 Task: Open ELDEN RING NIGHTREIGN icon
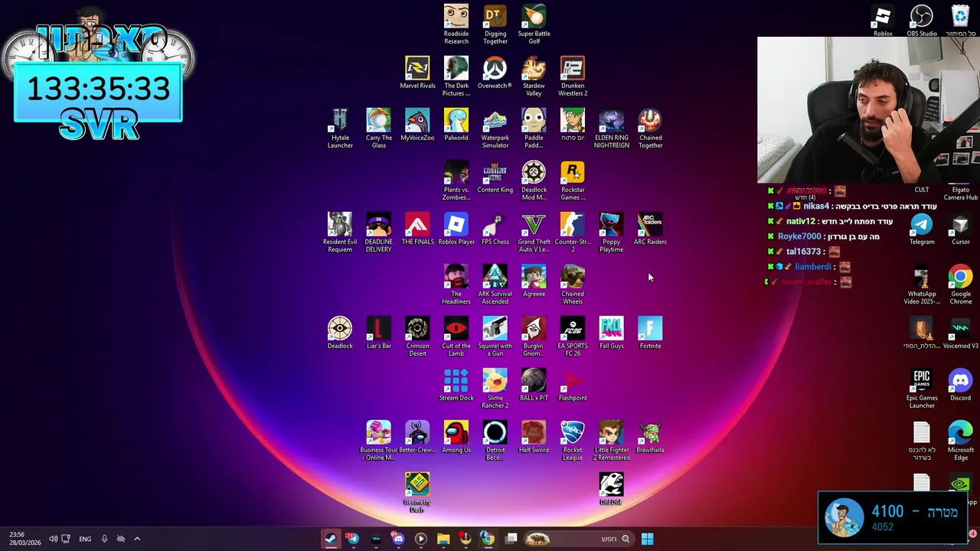(x=611, y=128)
